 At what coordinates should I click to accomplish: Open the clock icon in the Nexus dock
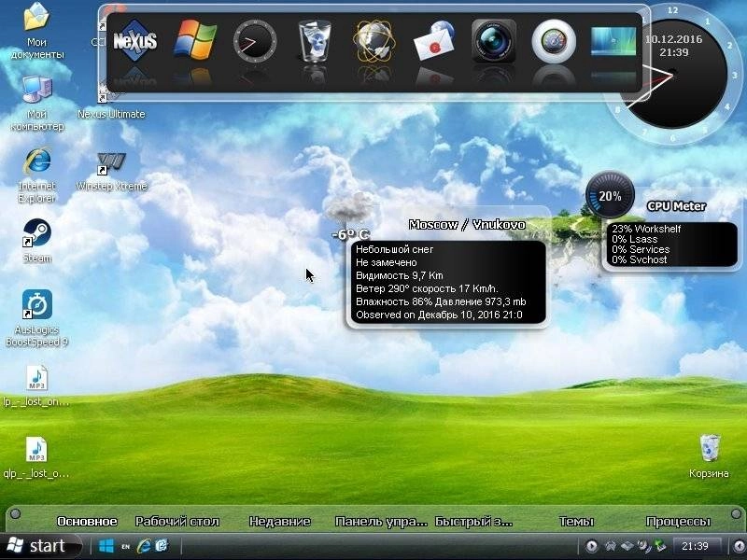click(255, 41)
